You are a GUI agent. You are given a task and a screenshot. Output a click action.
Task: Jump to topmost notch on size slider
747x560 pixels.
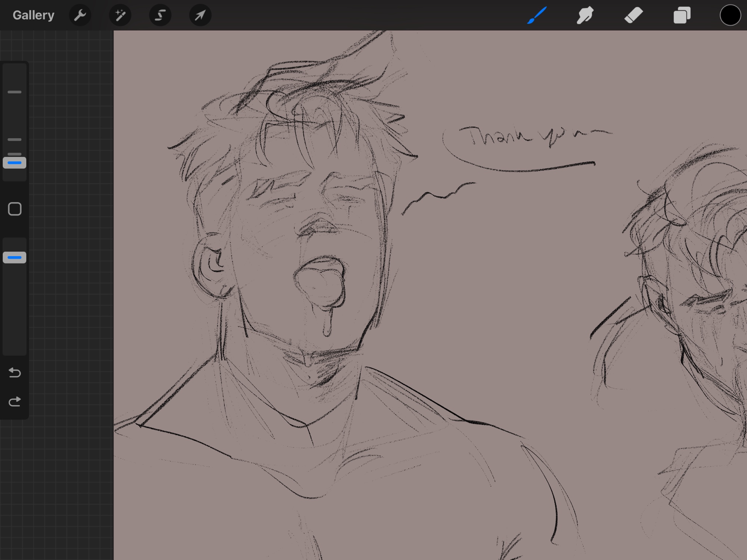pos(15,92)
